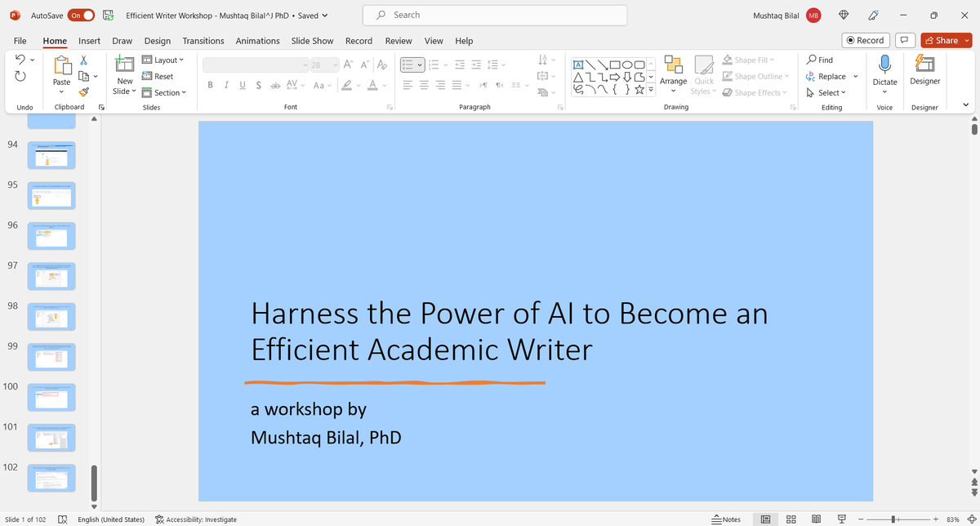Screen dimensions: 980x526
Task: Click the zoom slider handle
Action: pyautogui.click(x=895, y=519)
